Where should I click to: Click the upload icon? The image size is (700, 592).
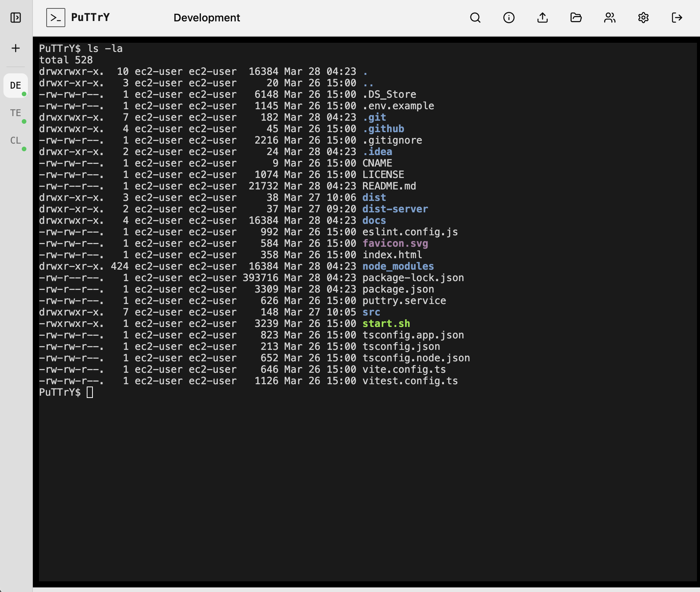coord(543,18)
